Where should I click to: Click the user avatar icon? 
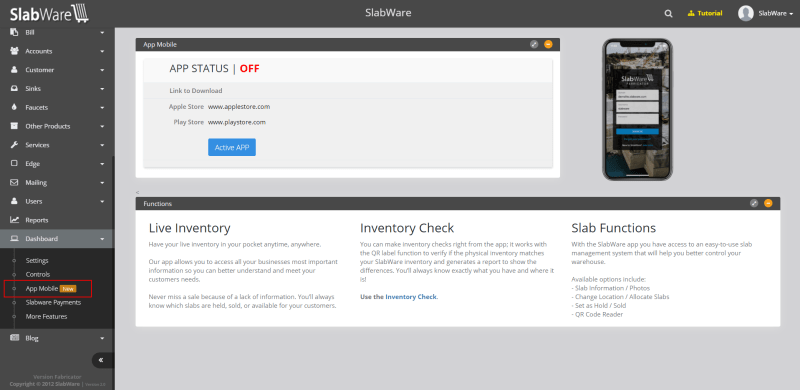(x=745, y=13)
